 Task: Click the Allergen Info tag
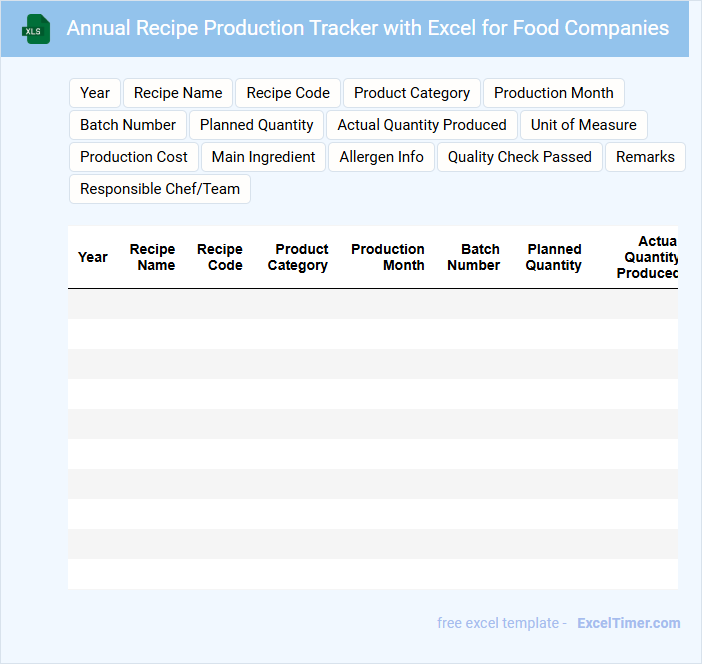382,157
